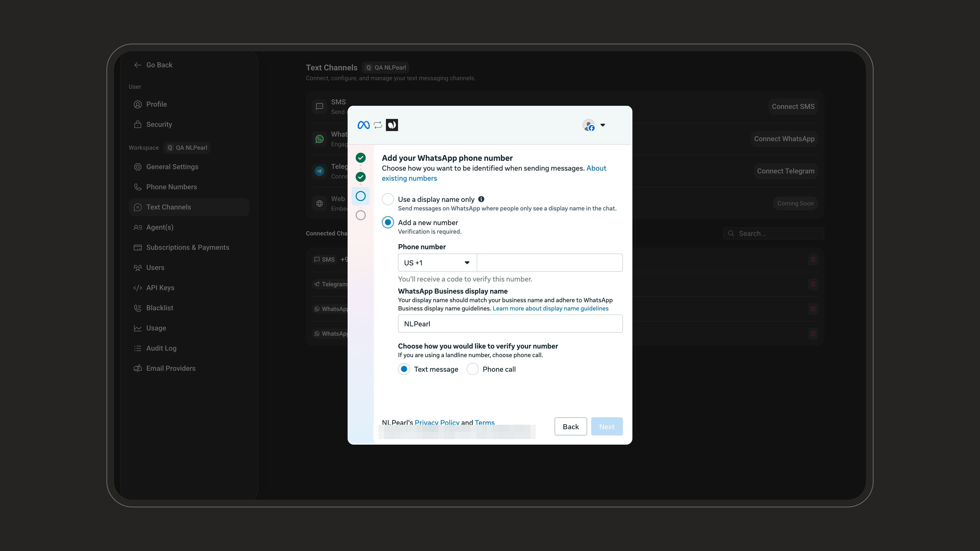Click the Next button in dialog

coord(607,427)
